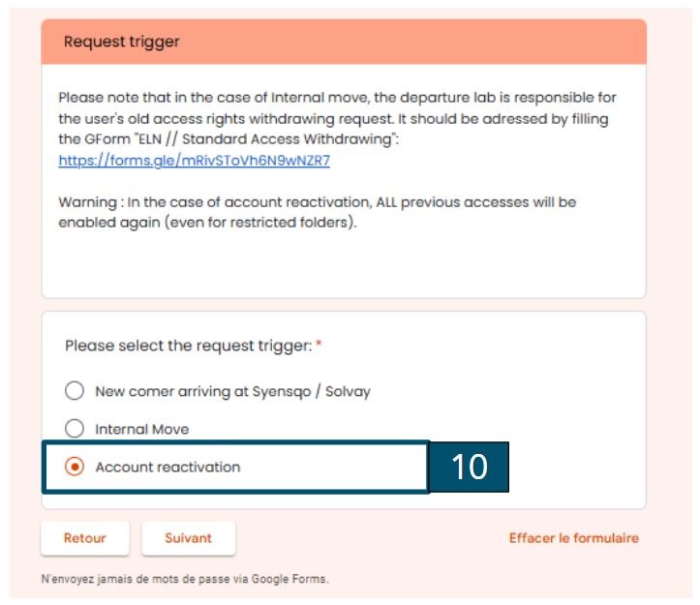Click the "Account reactivation" option label text
Viewport: 700px width, 605px height.
coord(167,467)
